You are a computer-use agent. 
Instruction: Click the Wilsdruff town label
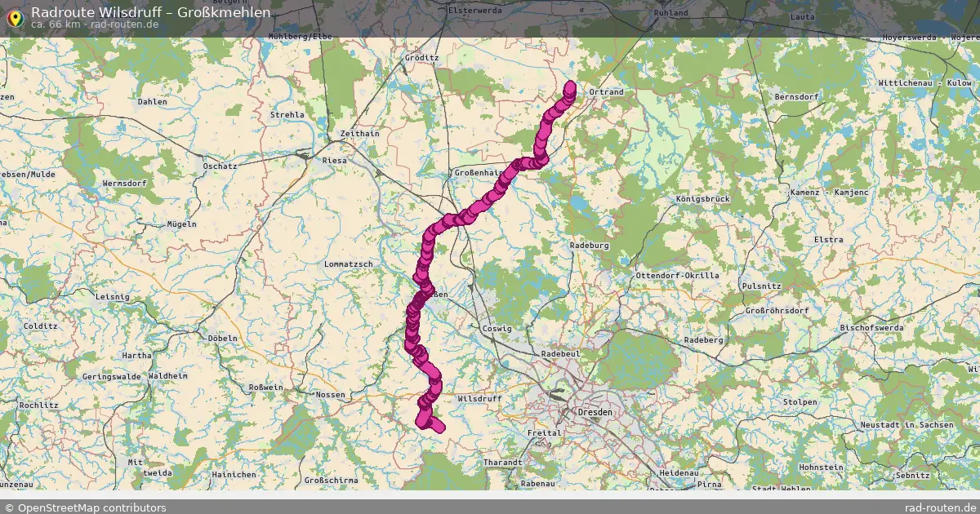click(x=479, y=398)
